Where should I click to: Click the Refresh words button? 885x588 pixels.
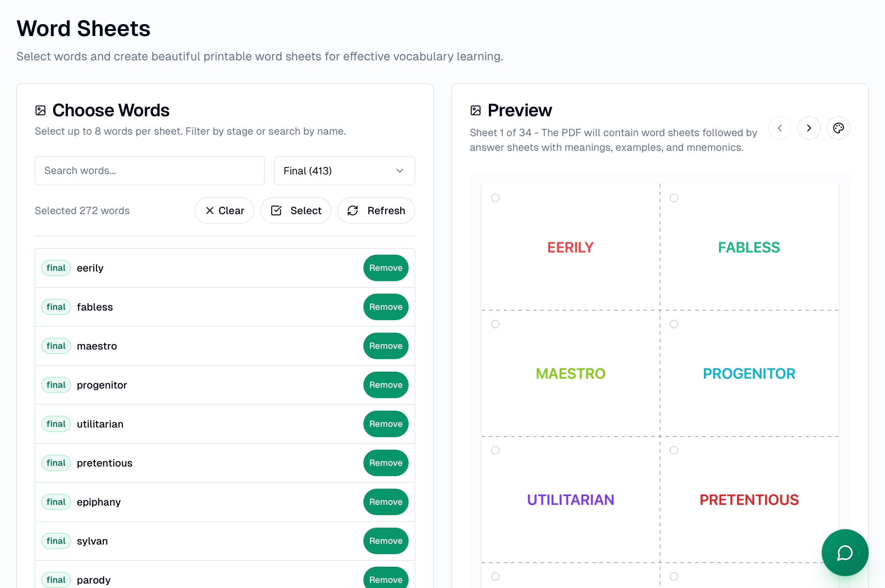point(376,210)
